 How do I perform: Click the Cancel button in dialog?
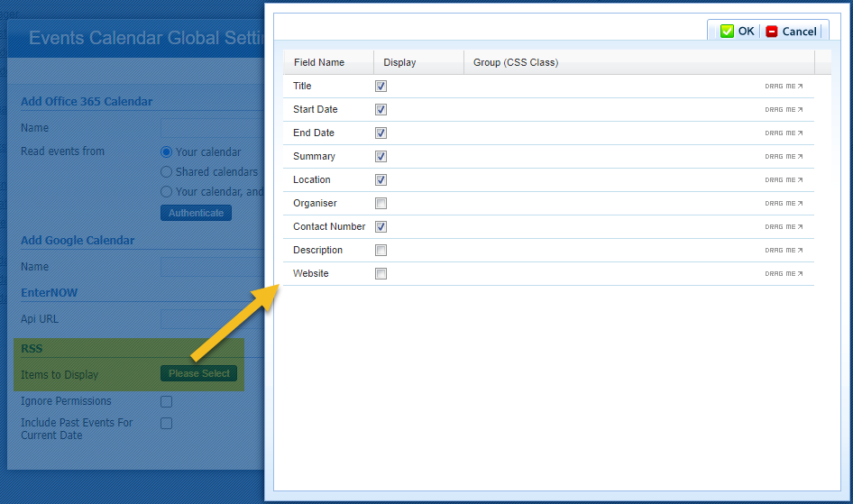point(792,31)
